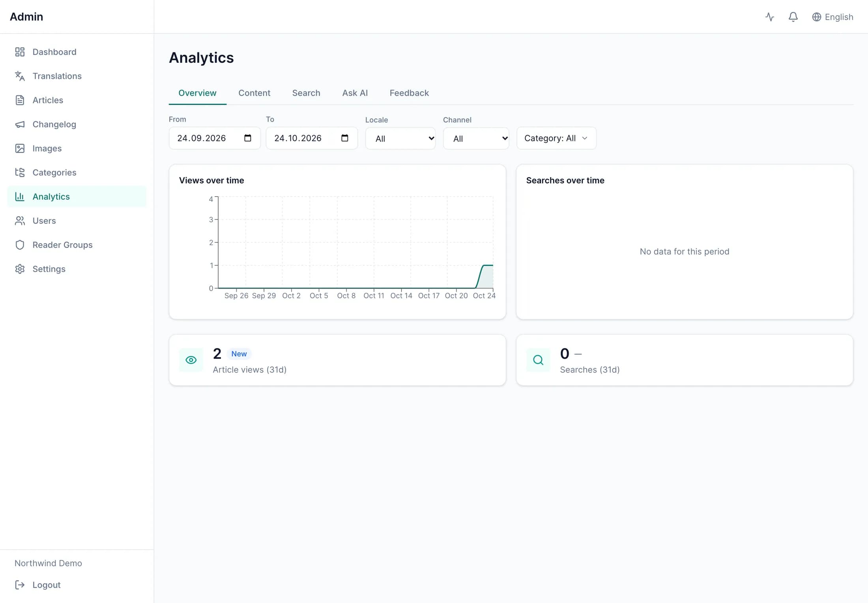Click the Users people icon

coord(20,221)
